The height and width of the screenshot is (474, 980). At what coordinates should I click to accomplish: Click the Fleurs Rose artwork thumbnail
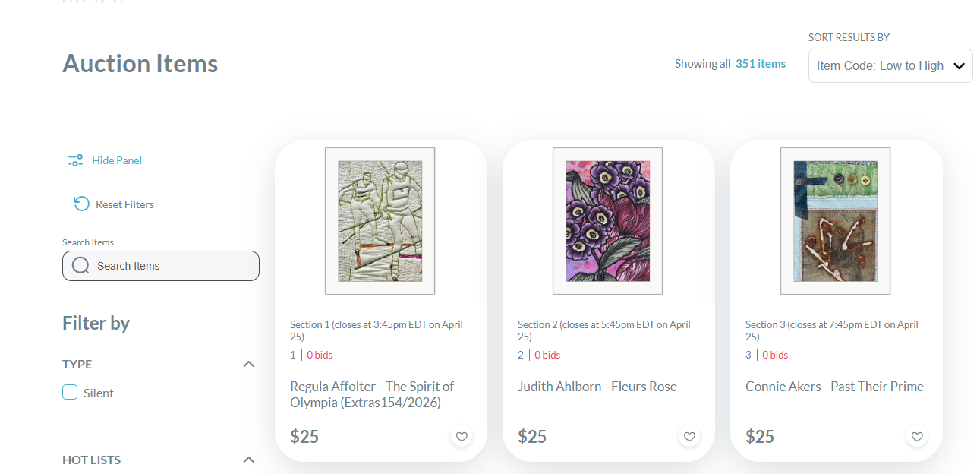(x=607, y=221)
